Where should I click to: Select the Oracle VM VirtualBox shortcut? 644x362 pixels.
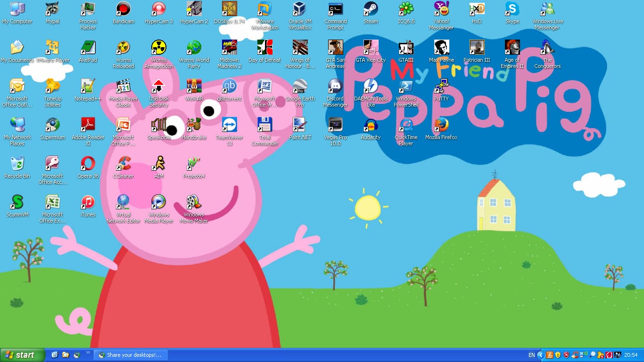(x=300, y=9)
